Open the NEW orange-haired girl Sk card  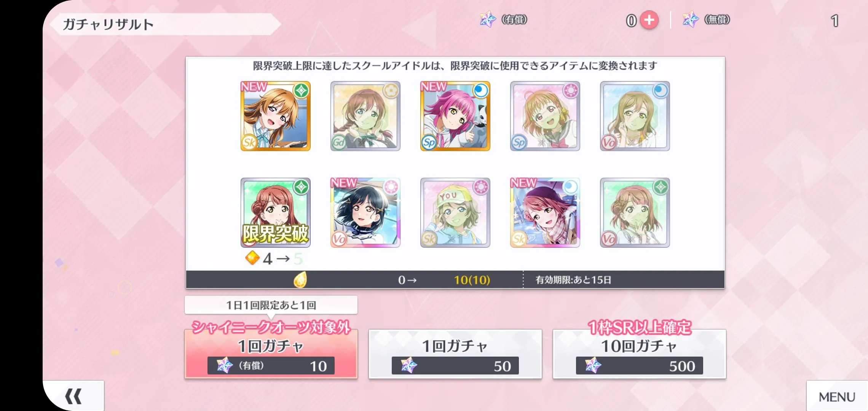tap(276, 116)
